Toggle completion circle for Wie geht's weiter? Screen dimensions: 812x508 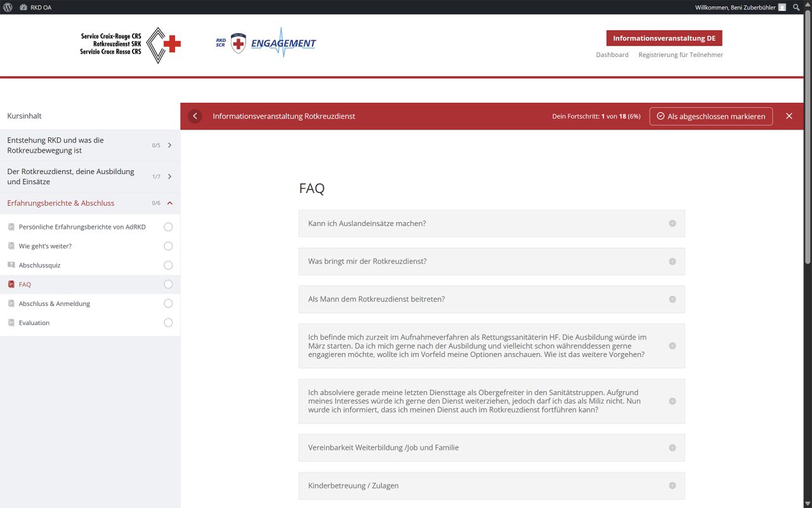click(x=168, y=246)
